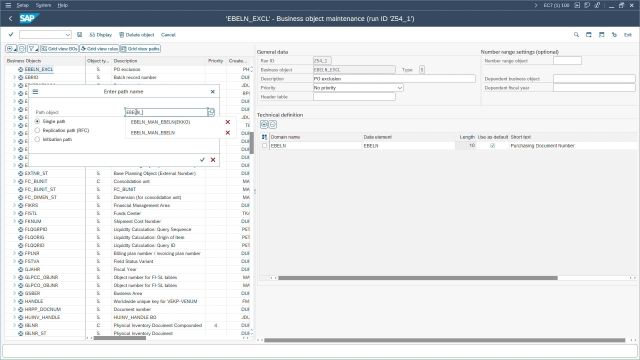Select the Replication path (RFC) radio button
The image size is (640, 360).
tap(38, 131)
